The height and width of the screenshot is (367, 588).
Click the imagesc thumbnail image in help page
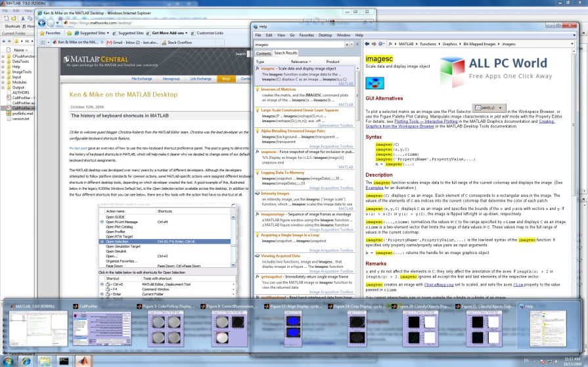click(375, 83)
